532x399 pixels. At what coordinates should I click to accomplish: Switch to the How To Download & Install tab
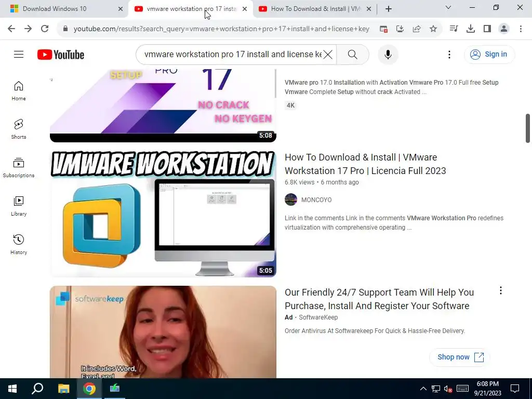[315, 9]
